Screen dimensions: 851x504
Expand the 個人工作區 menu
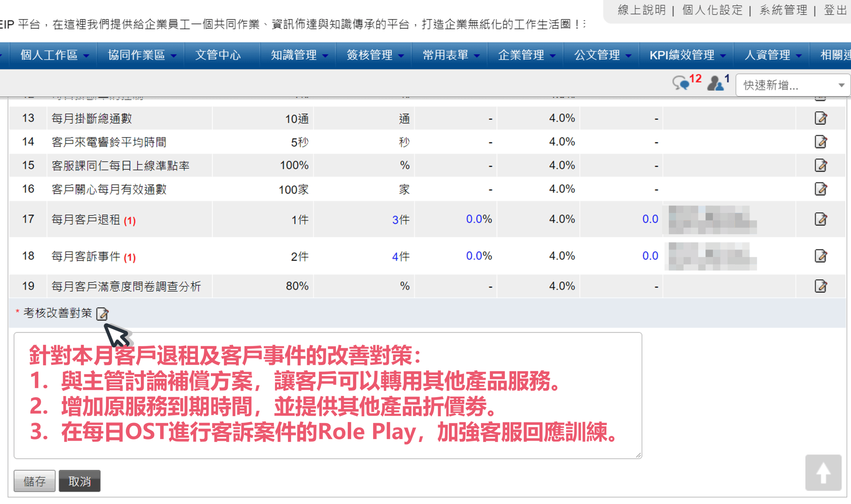click(55, 55)
